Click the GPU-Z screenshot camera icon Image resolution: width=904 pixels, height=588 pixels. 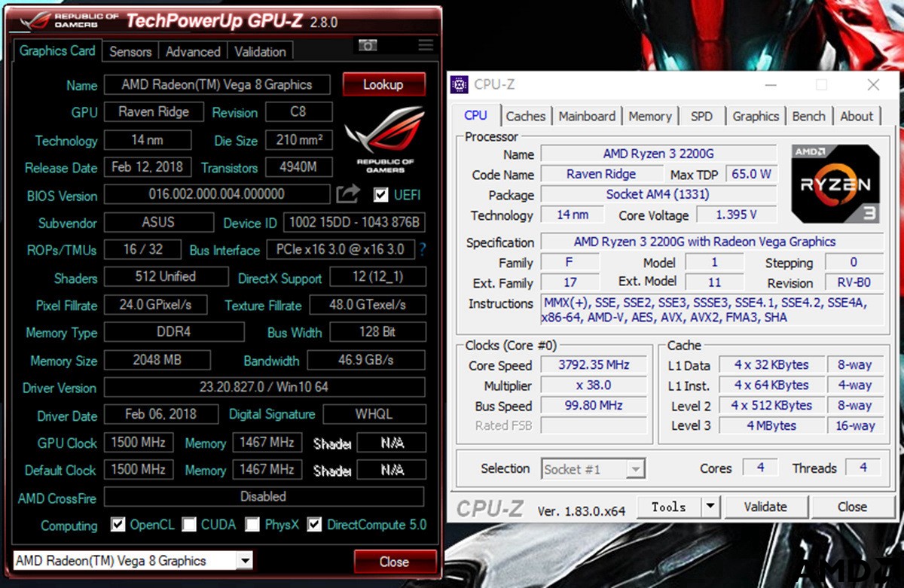368,46
